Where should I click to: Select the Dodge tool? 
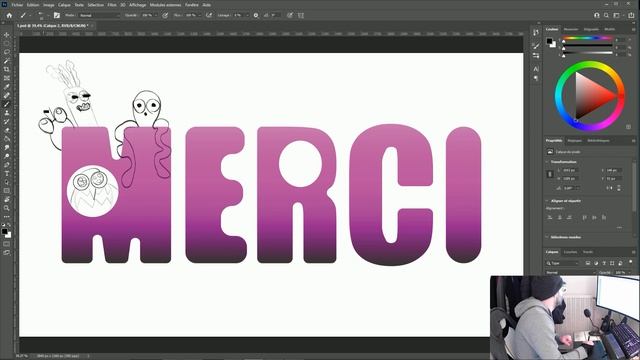click(7, 156)
